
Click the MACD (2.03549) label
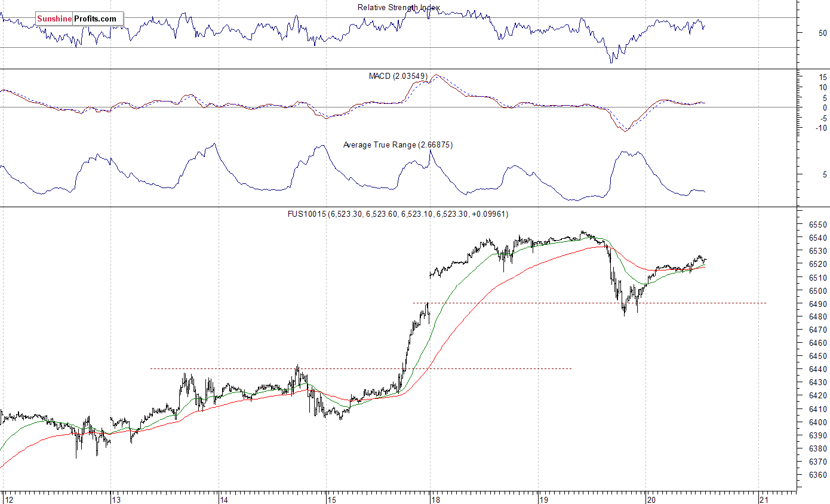(x=398, y=76)
